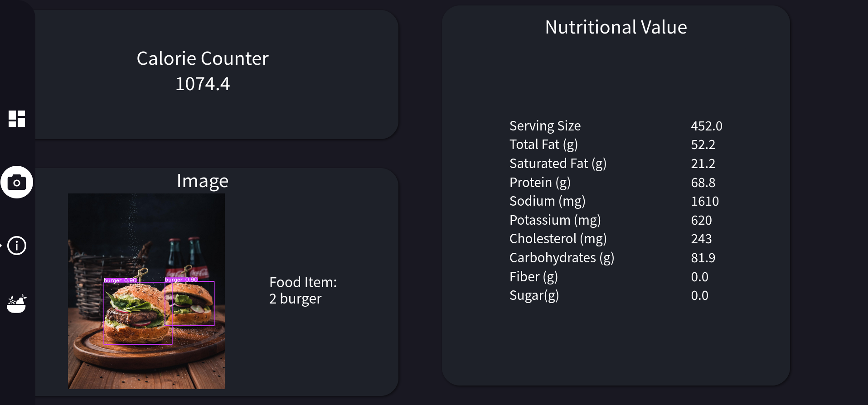Image resolution: width=868 pixels, height=405 pixels.
Task: Select the Serving Size row label
Action: (x=545, y=125)
